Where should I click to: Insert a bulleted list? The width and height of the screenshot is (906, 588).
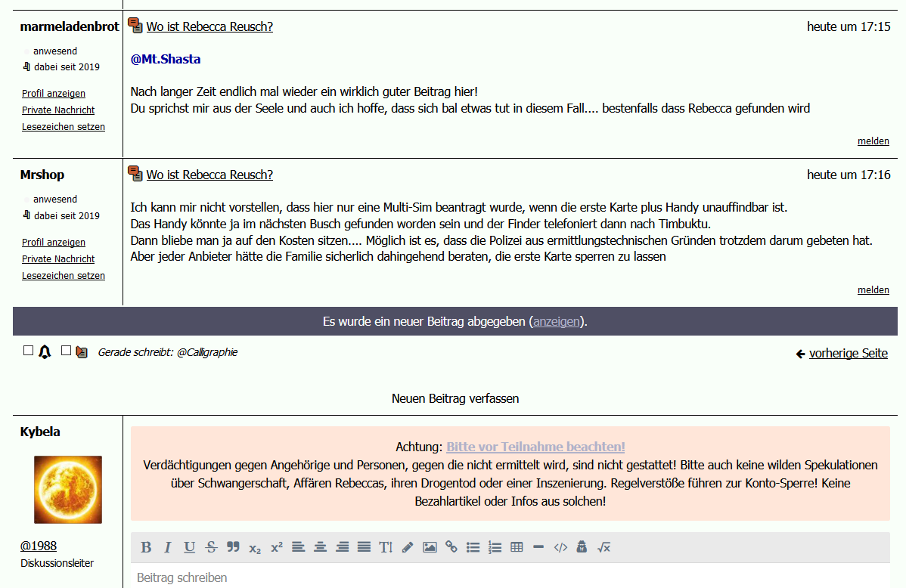[473, 547]
